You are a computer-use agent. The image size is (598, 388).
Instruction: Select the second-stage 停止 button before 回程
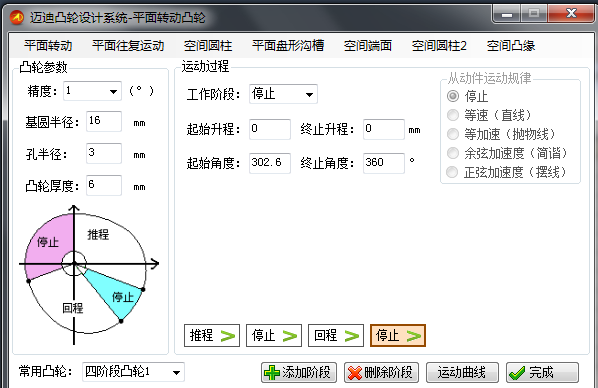274,336
